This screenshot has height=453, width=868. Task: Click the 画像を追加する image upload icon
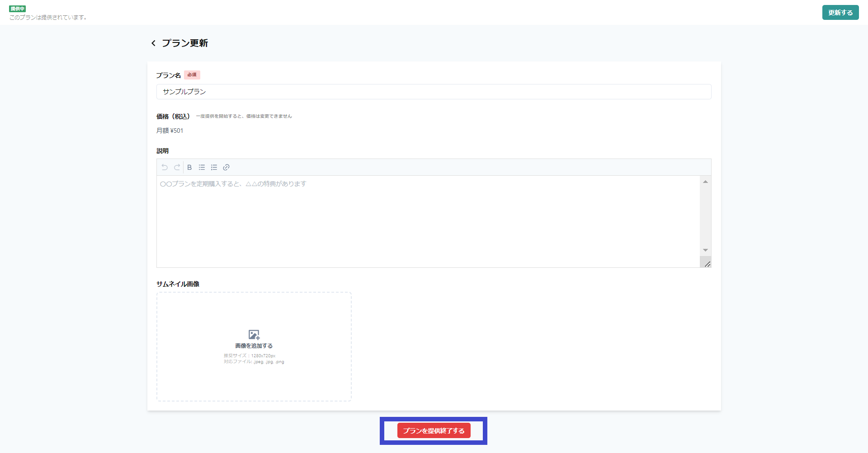[x=254, y=334]
